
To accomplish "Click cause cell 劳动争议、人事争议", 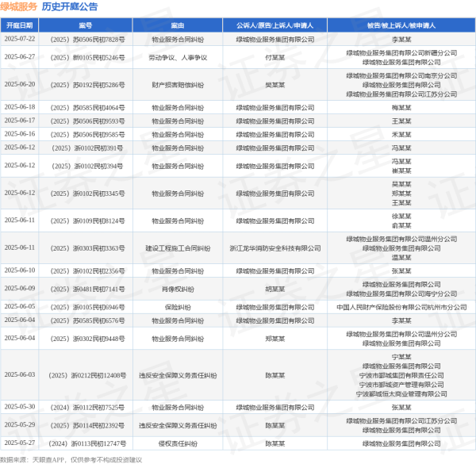I will (x=178, y=57).
